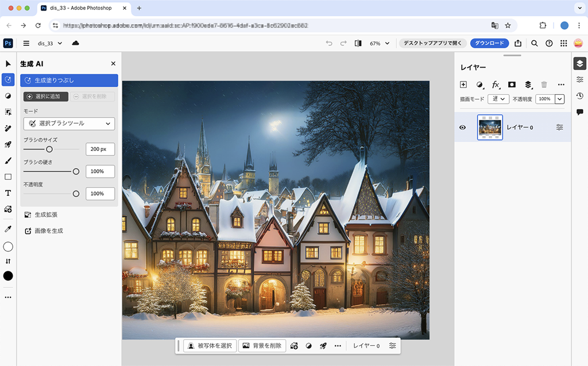Select the Move tool in the left toolbar

(x=8, y=64)
